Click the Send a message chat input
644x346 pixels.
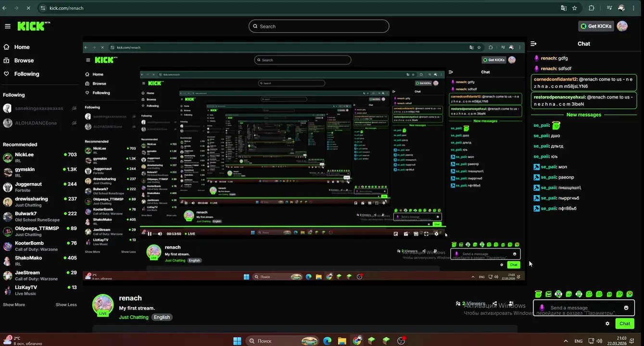coord(584,308)
